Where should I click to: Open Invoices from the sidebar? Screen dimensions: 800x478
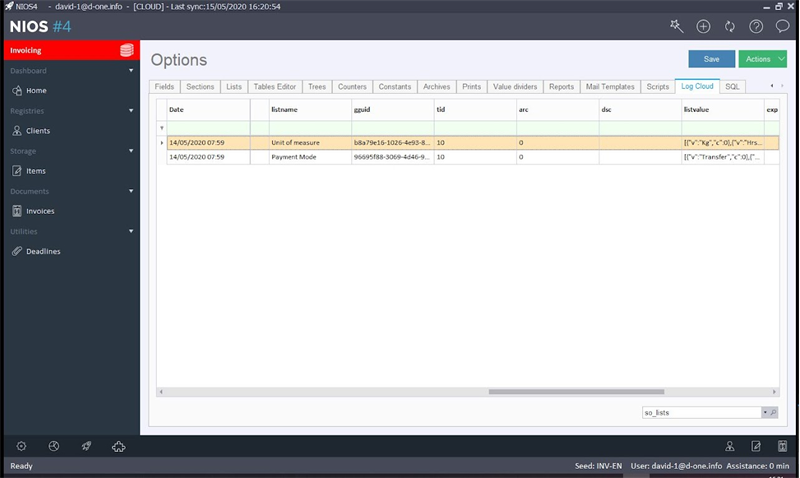point(40,211)
